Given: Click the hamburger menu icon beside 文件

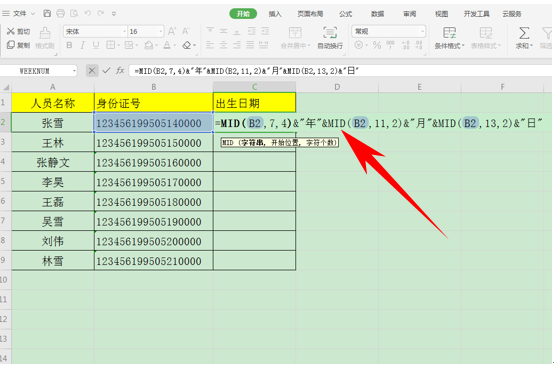Looking at the screenshot, I should tap(6, 13).
